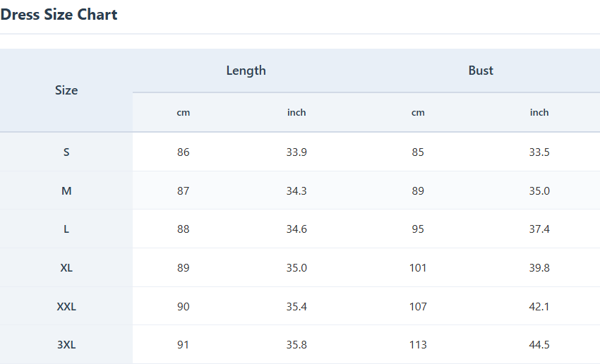Click the inch subheader under Bust
This screenshot has height=364, width=600.
pyautogui.click(x=539, y=112)
